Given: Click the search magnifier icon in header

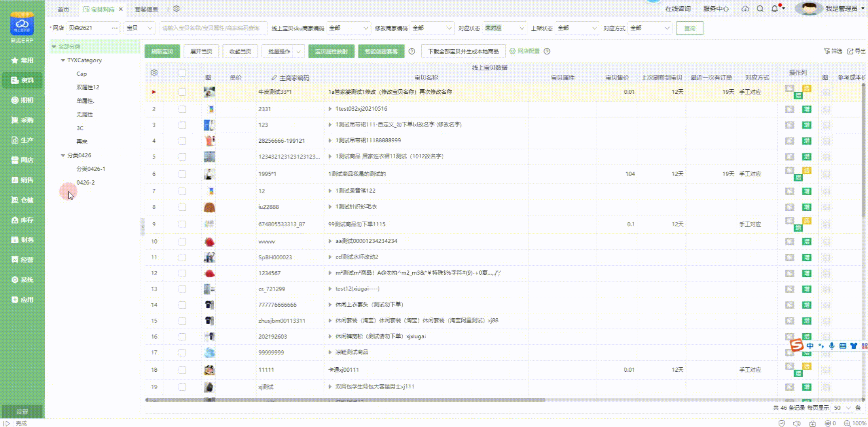Looking at the screenshot, I should click(760, 9).
